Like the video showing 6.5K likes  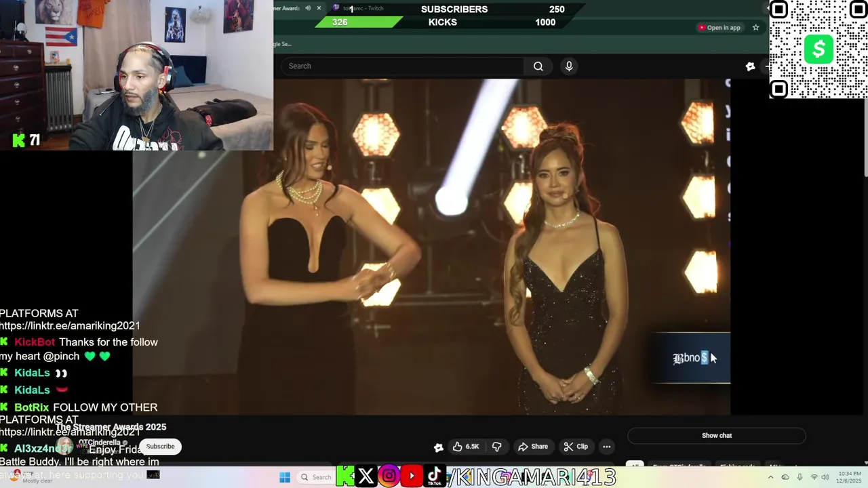pos(466,447)
